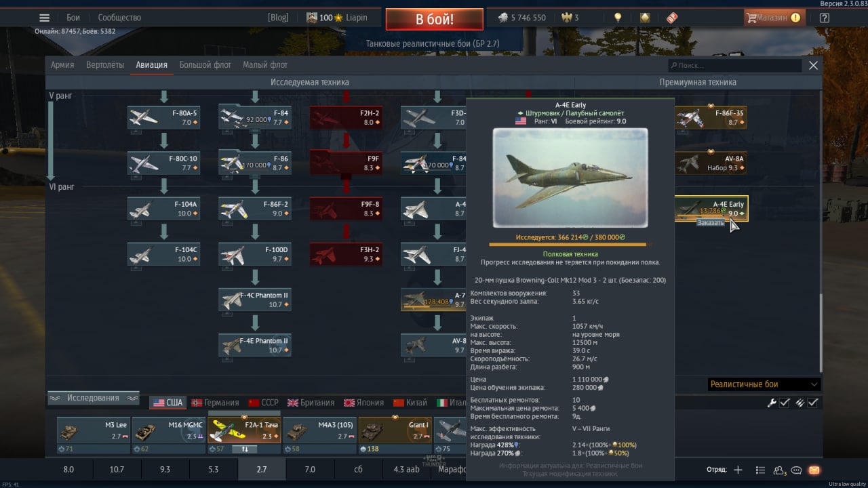Image resolution: width=868 pixels, height=488 pixels.
Task: Open the Battle Pass BP icon
Action: [672, 18]
